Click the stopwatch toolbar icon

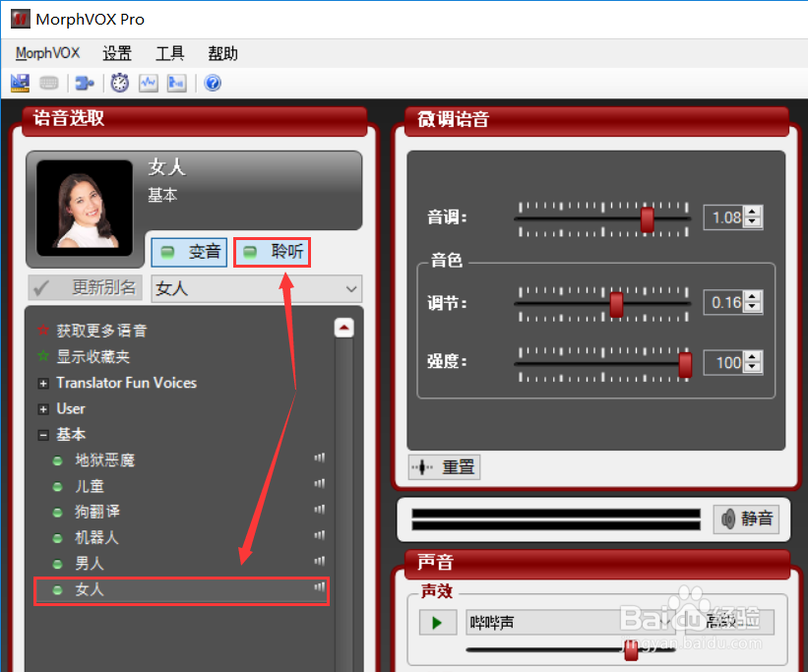[x=119, y=83]
